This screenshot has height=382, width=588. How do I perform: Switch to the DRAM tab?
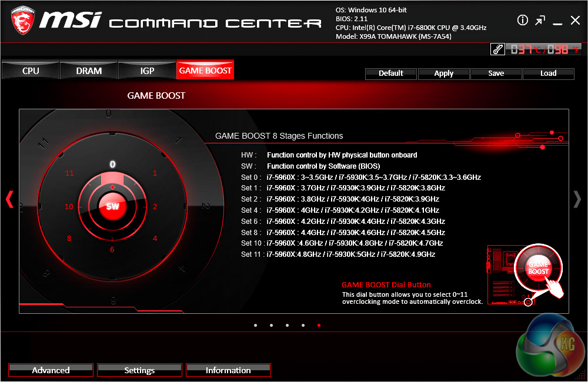(x=89, y=71)
